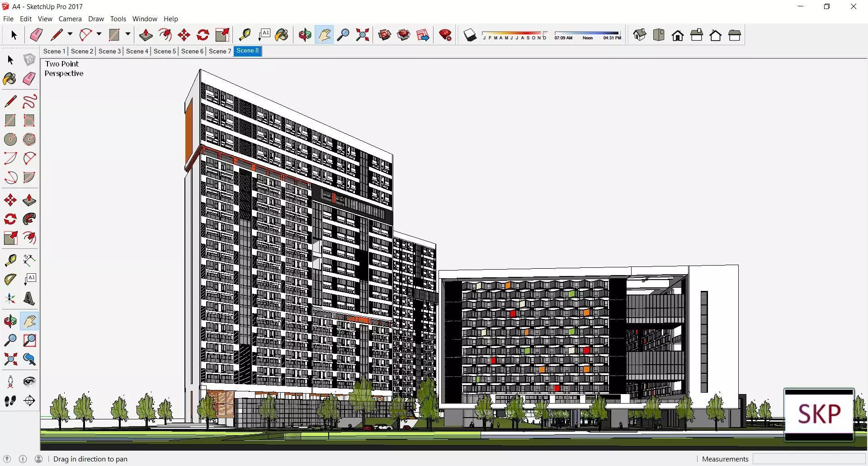Screen dimensions: 868x466
Task: Select the Axes tool
Action: tap(10, 299)
